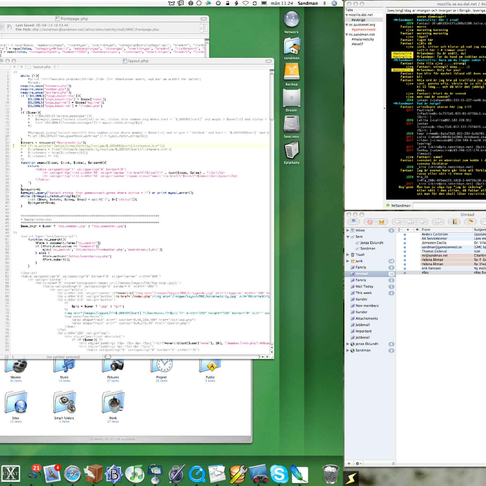The height and width of the screenshot is (486, 486).
Task: Open the blue feather Dock icon
Action: point(299,474)
